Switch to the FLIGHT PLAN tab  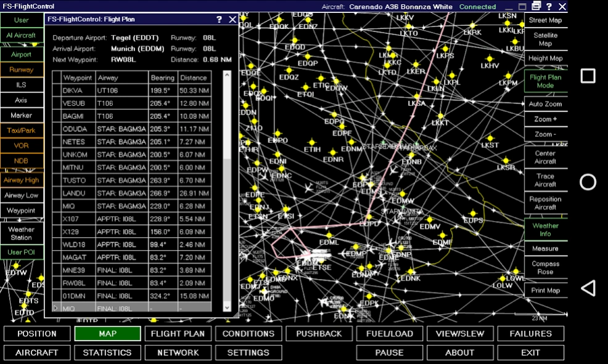pos(178,334)
